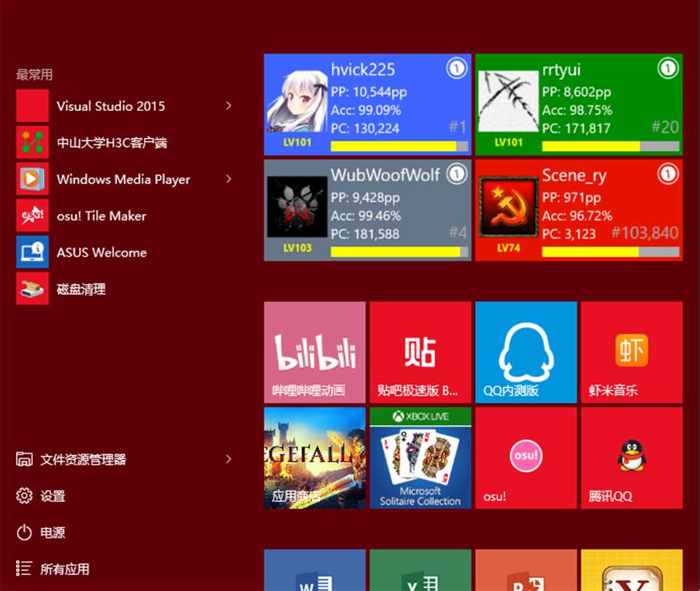Click the 'ASUS Welcome' label

coord(101,252)
